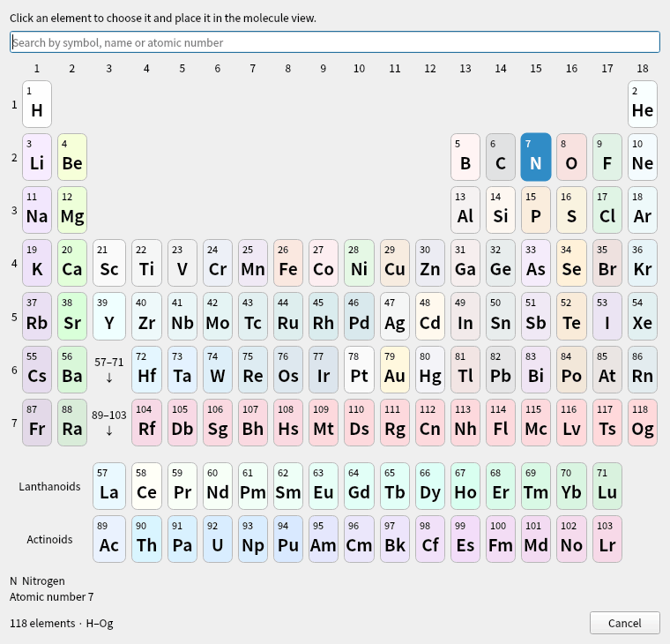Cancel the element chooser dialog
Screen dimensions: 670x644
(625, 623)
